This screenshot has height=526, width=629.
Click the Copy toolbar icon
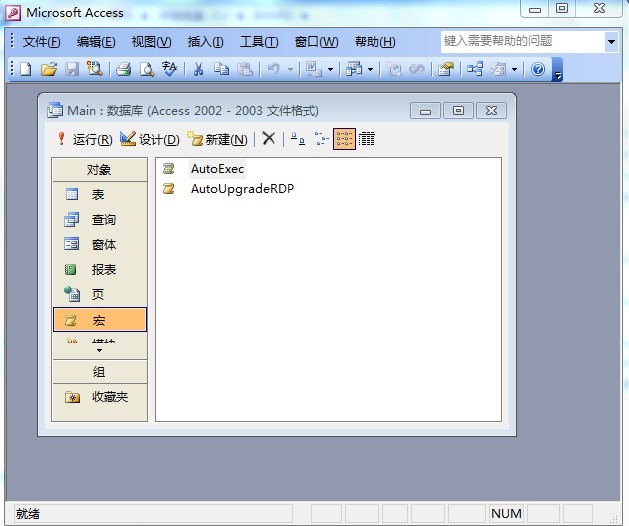click(x=221, y=69)
